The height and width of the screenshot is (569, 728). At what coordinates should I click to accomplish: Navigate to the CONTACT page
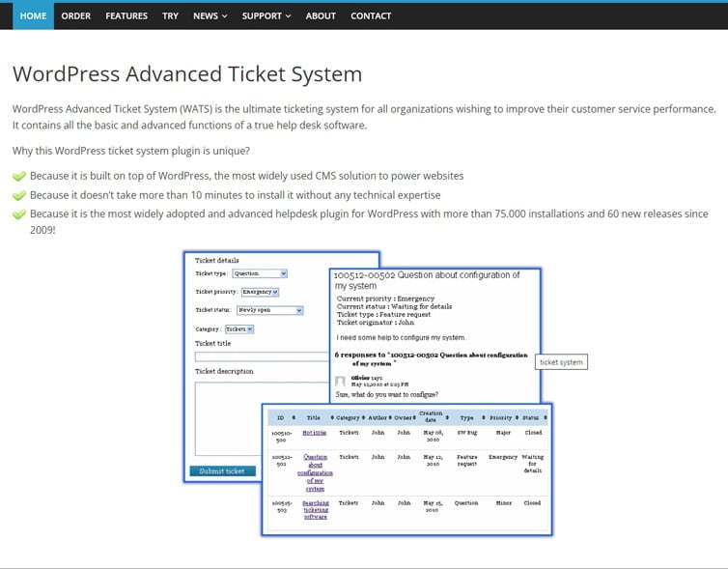click(371, 15)
